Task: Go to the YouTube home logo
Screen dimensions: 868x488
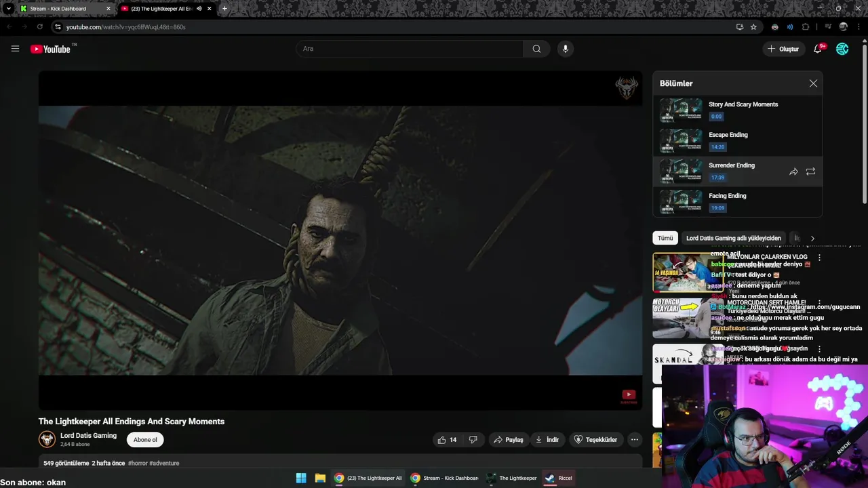Action: coord(50,49)
